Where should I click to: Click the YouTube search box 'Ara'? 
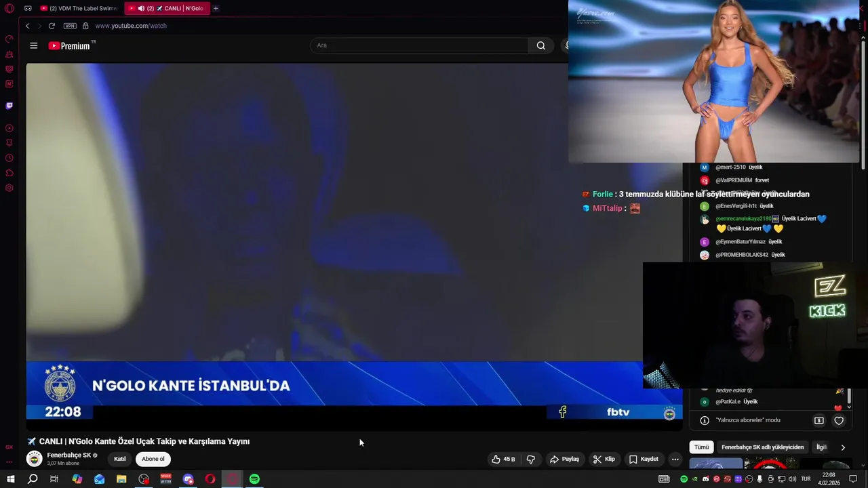coord(418,45)
